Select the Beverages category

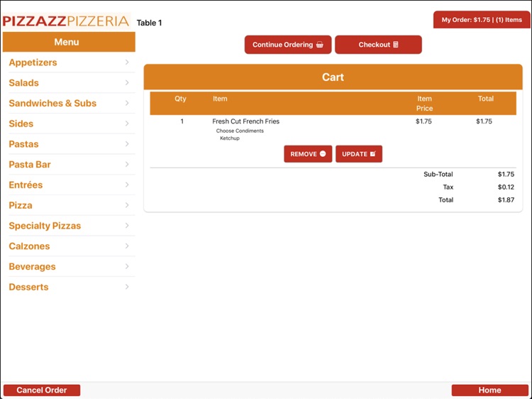point(69,266)
